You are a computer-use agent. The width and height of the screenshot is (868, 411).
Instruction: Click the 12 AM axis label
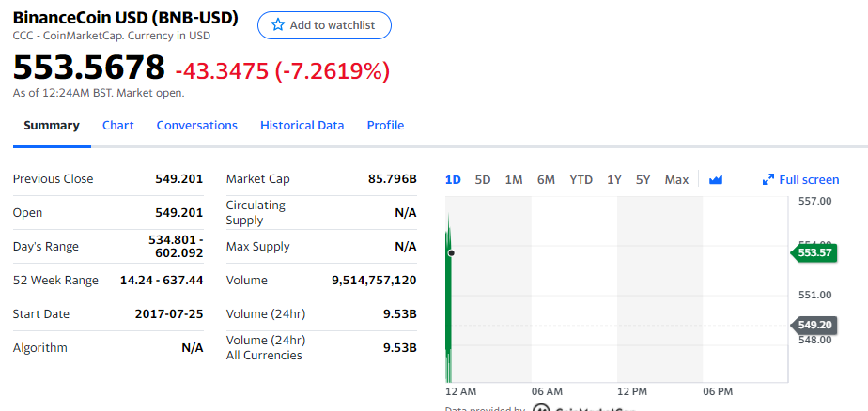[460, 391]
